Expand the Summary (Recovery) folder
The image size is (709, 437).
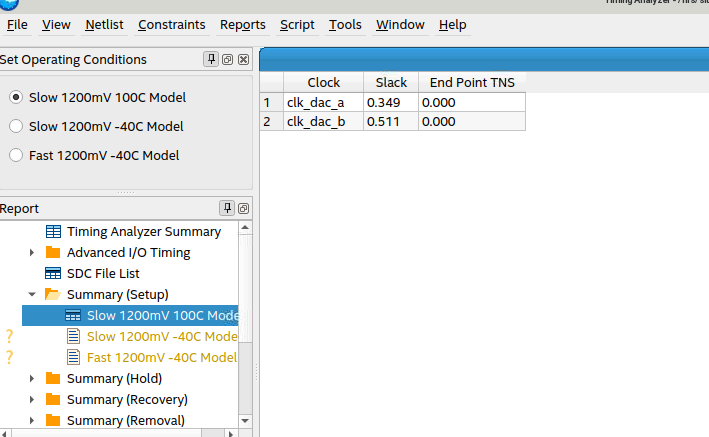coord(32,399)
